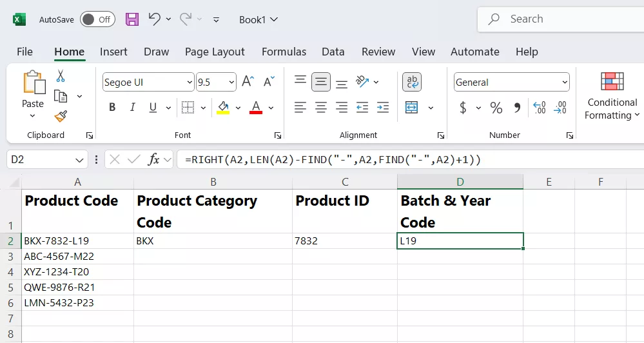The image size is (644, 343).
Task: Click the Wrap Text icon
Action: coord(412,82)
